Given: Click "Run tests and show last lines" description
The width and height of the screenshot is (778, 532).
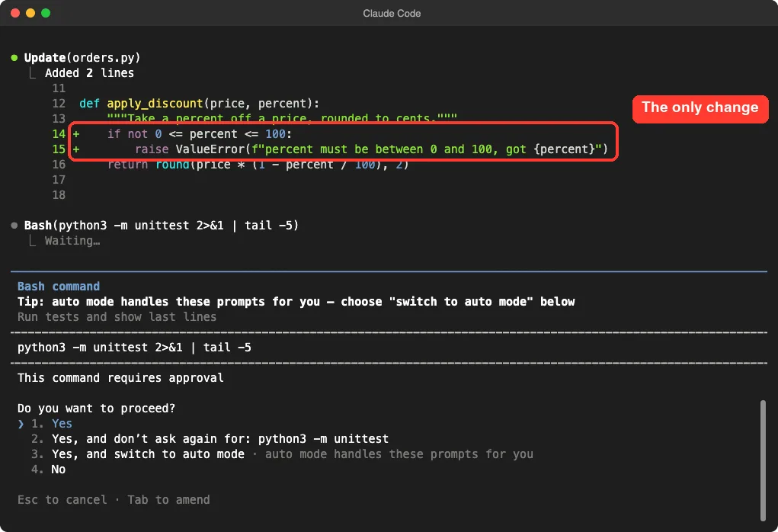Looking at the screenshot, I should point(117,316).
